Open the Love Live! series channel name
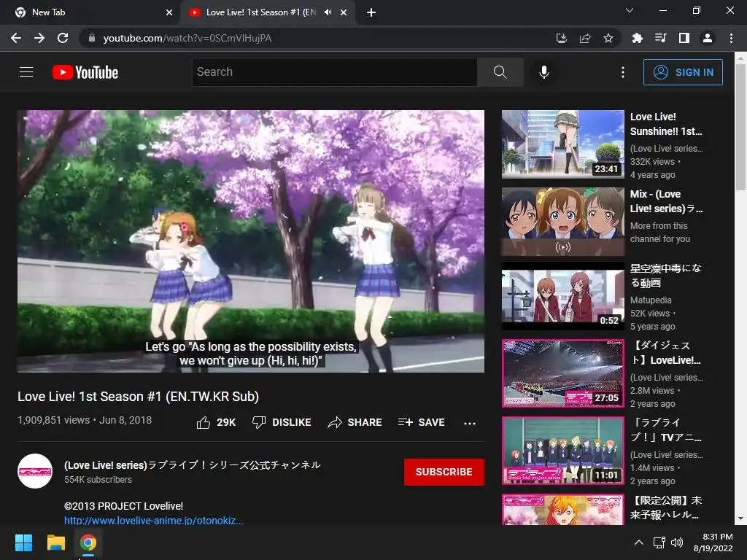The image size is (747, 560). (192, 464)
